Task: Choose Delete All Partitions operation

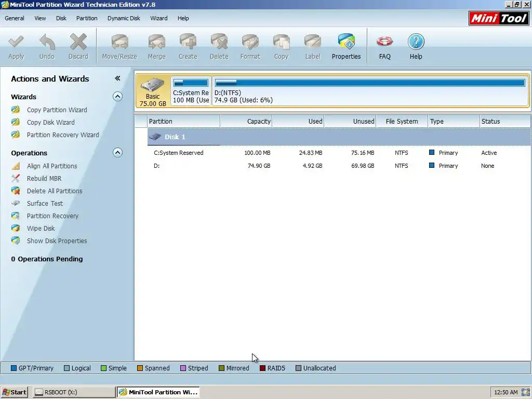Action: 55,191
